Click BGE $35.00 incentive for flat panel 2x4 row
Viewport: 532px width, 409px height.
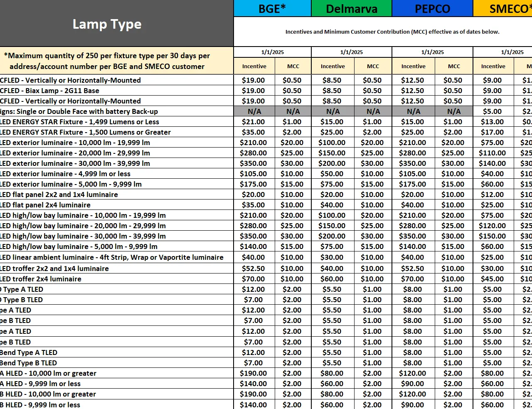click(254, 205)
